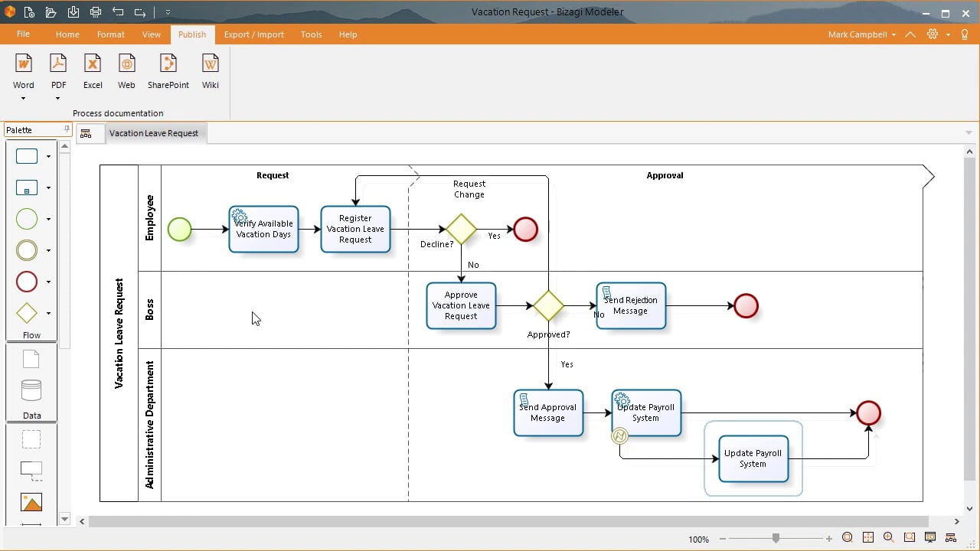Select the Start event shape in the palette

(27, 219)
